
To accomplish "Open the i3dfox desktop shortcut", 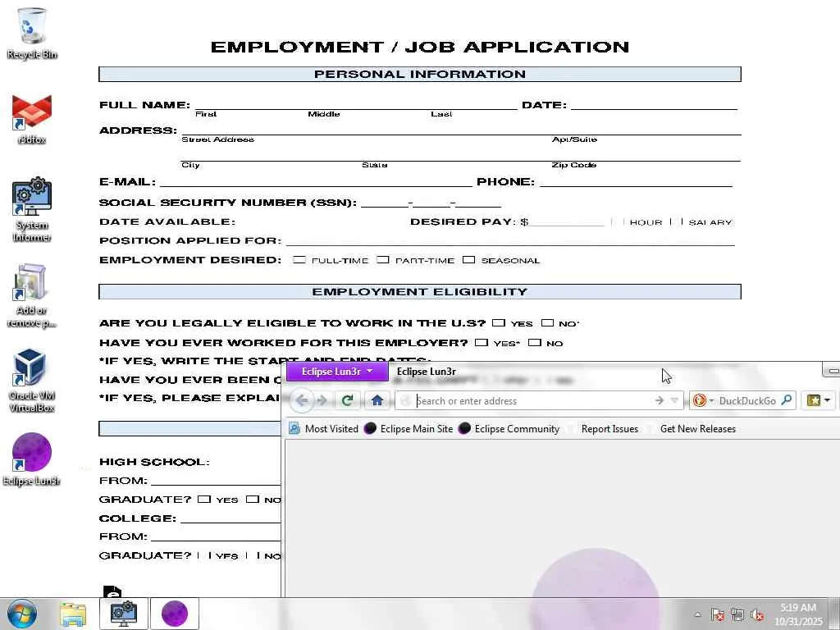I will click(32, 119).
